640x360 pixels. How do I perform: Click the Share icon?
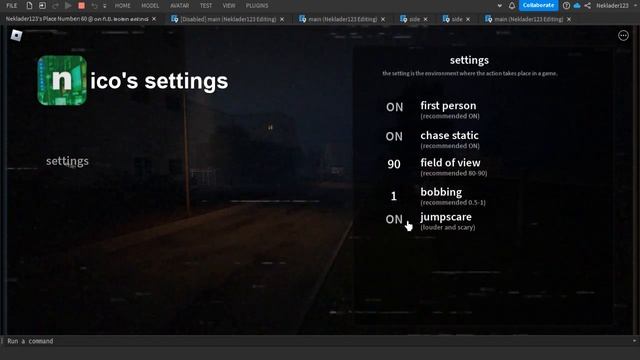(587, 6)
